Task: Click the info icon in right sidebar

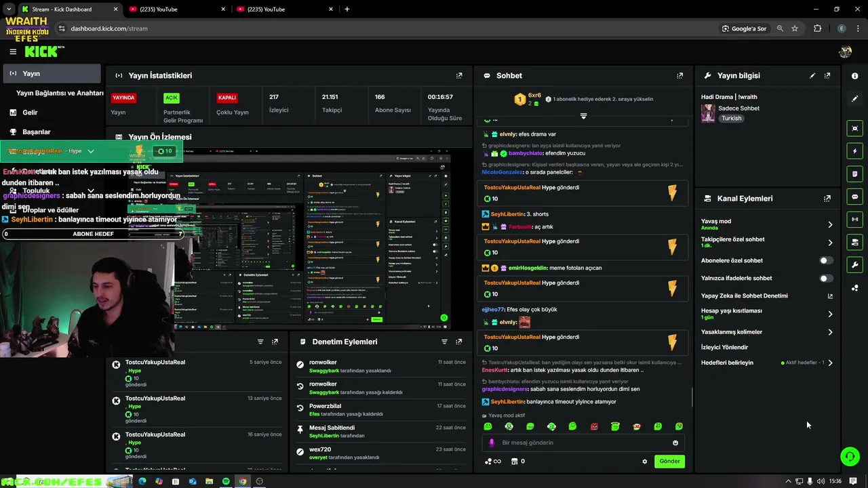Action: (854, 76)
